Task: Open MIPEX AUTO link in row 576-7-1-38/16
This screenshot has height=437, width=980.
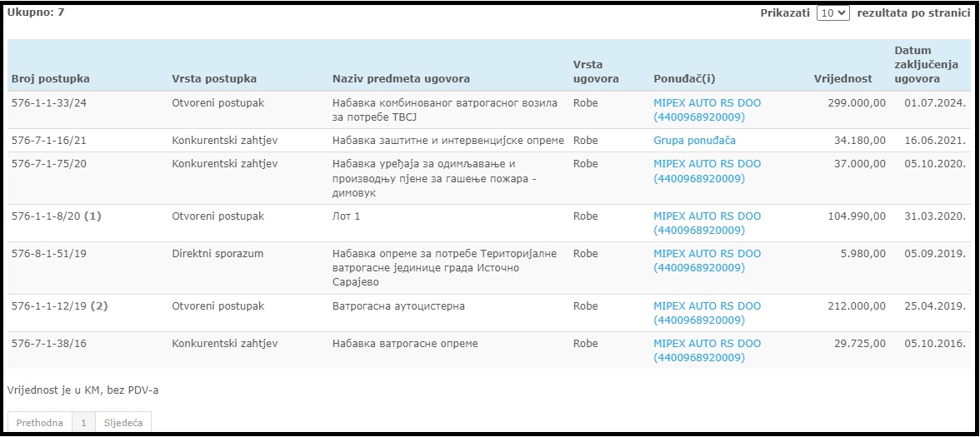Action: 707,350
